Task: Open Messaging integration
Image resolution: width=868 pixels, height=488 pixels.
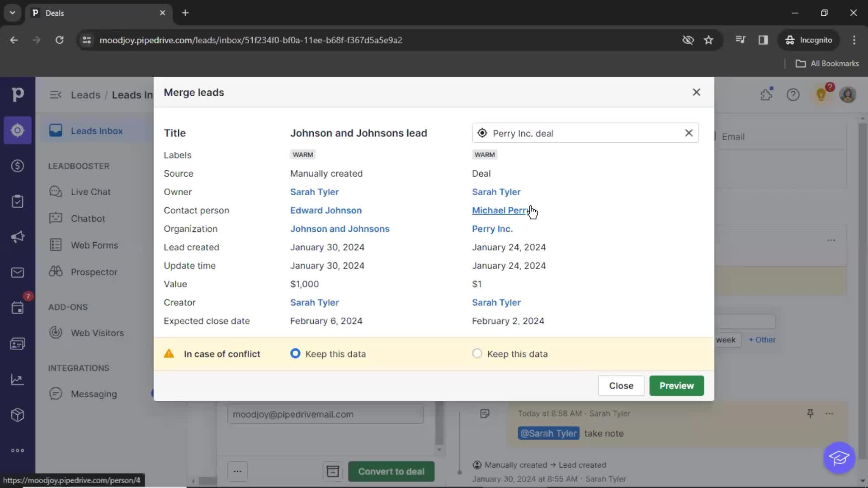Action: (x=94, y=394)
